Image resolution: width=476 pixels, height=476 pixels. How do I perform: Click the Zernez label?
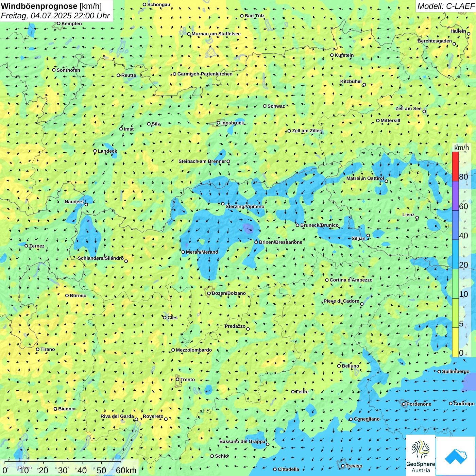pyautogui.click(x=37, y=246)
